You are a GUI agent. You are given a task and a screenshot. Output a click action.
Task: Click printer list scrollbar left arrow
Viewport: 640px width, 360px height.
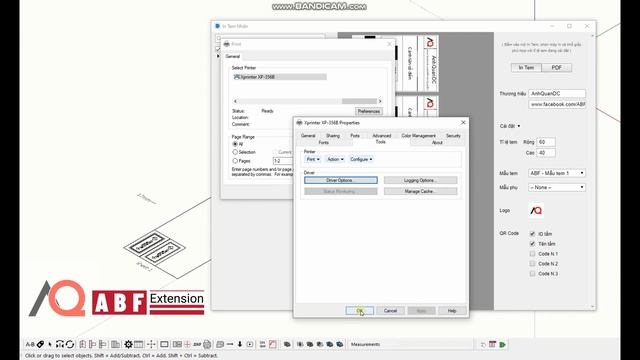pos(235,101)
